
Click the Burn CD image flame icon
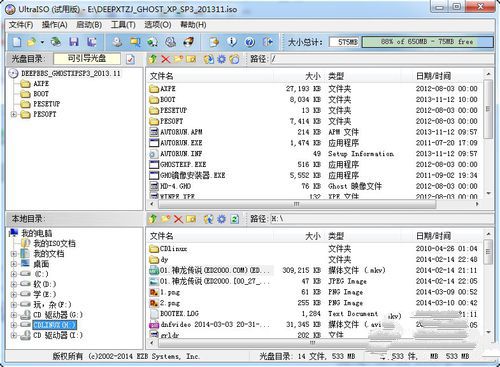point(189,42)
